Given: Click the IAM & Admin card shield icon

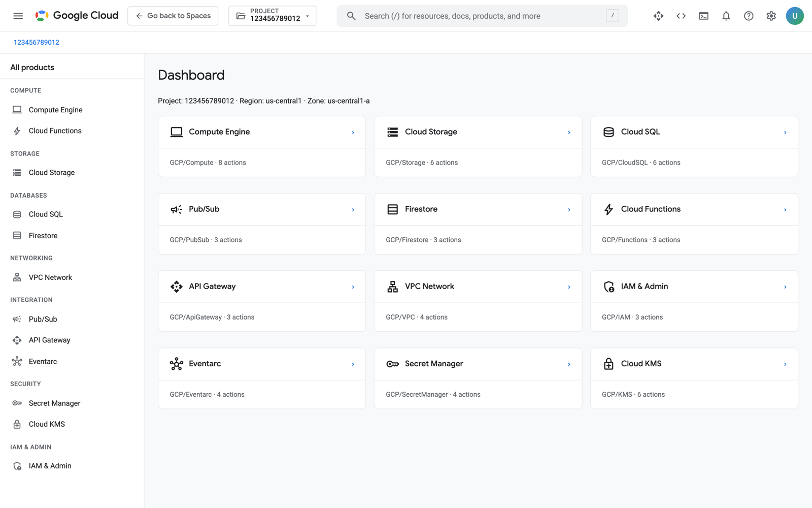Looking at the screenshot, I should tap(608, 287).
